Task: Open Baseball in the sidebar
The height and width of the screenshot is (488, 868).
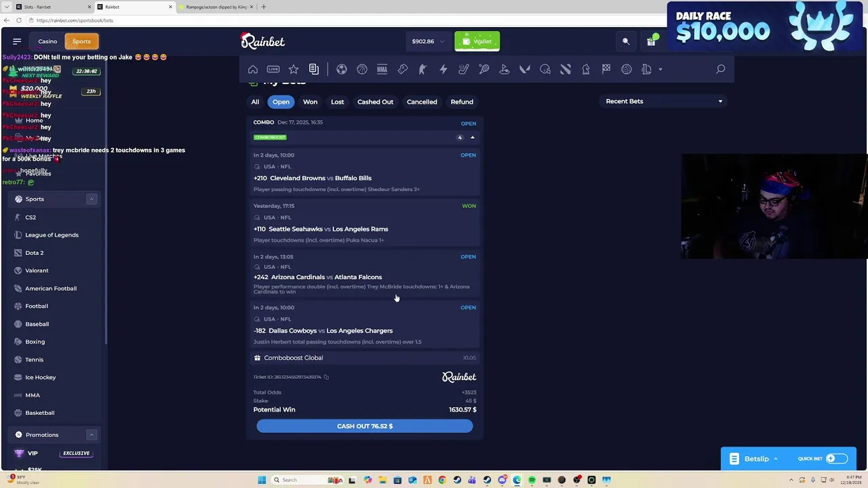Action: tap(37, 324)
